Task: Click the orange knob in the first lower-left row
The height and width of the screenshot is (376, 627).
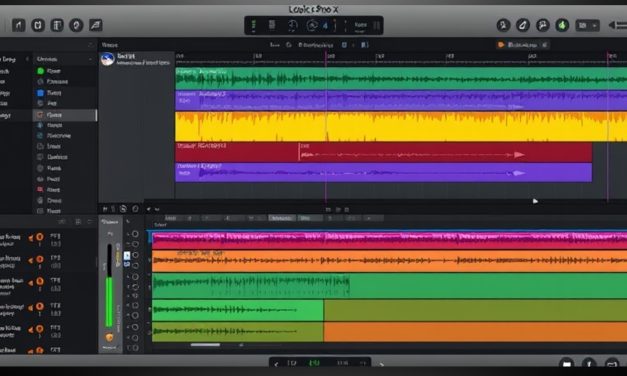Action: point(40,237)
